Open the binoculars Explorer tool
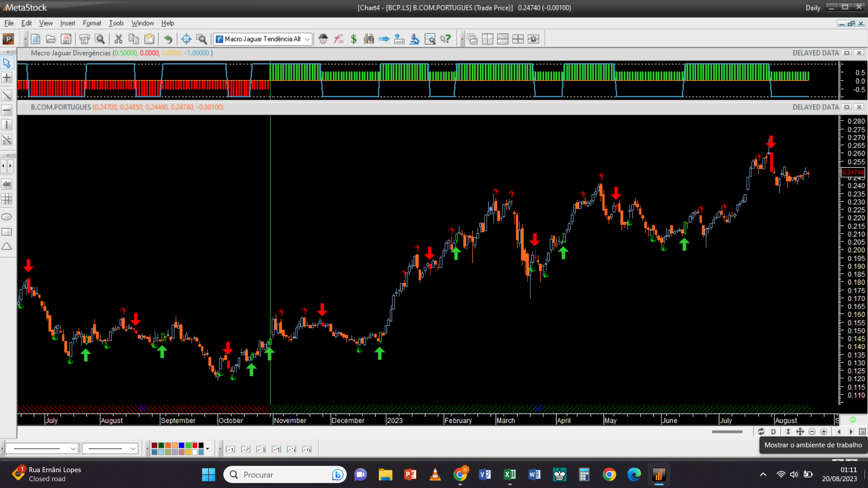The width and height of the screenshot is (868, 488). [369, 39]
